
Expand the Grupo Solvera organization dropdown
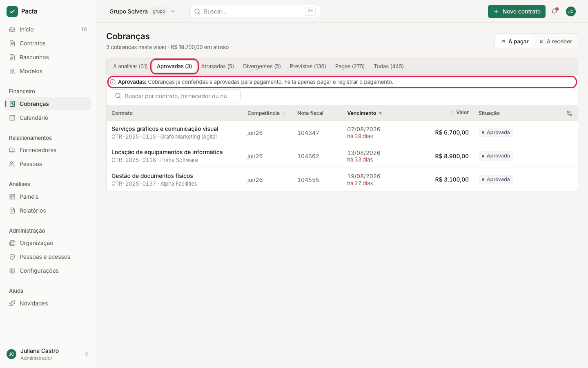pyautogui.click(x=142, y=11)
